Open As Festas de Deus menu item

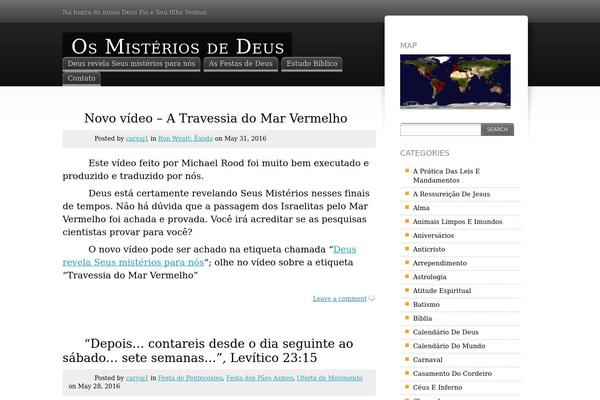pyautogui.click(x=240, y=64)
